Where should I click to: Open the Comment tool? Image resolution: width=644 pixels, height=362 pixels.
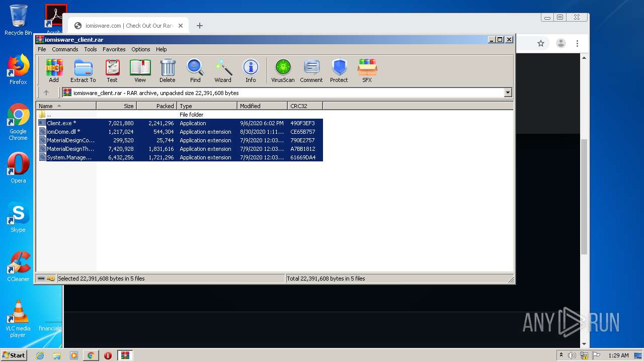click(x=311, y=70)
